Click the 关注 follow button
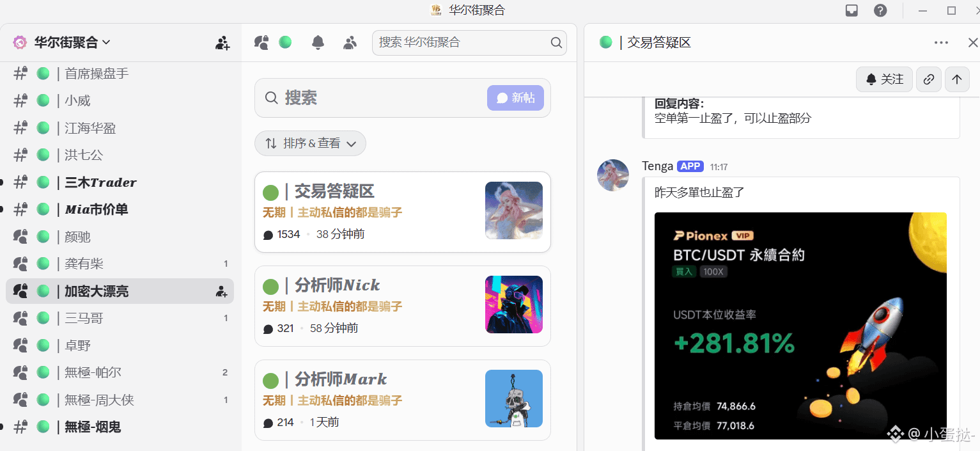 coord(884,79)
